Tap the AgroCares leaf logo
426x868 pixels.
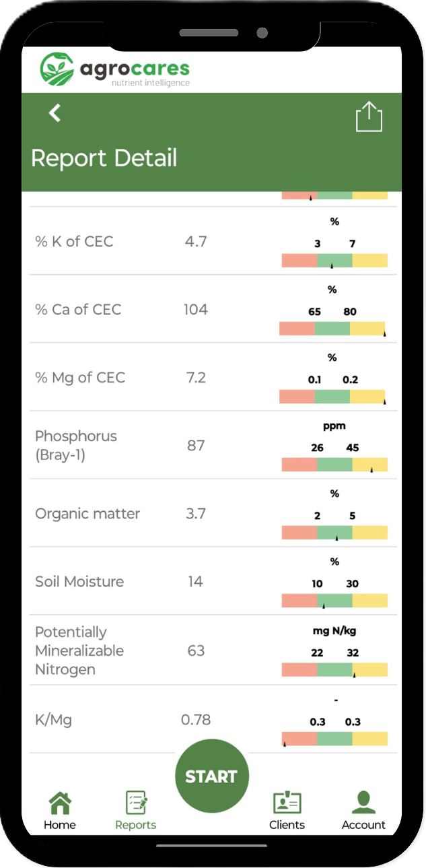click(57, 69)
